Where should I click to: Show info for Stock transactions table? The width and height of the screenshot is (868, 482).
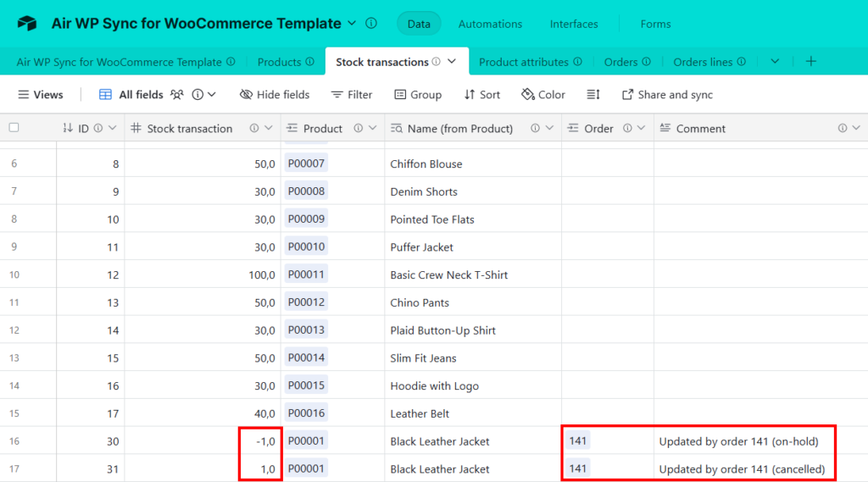point(437,62)
